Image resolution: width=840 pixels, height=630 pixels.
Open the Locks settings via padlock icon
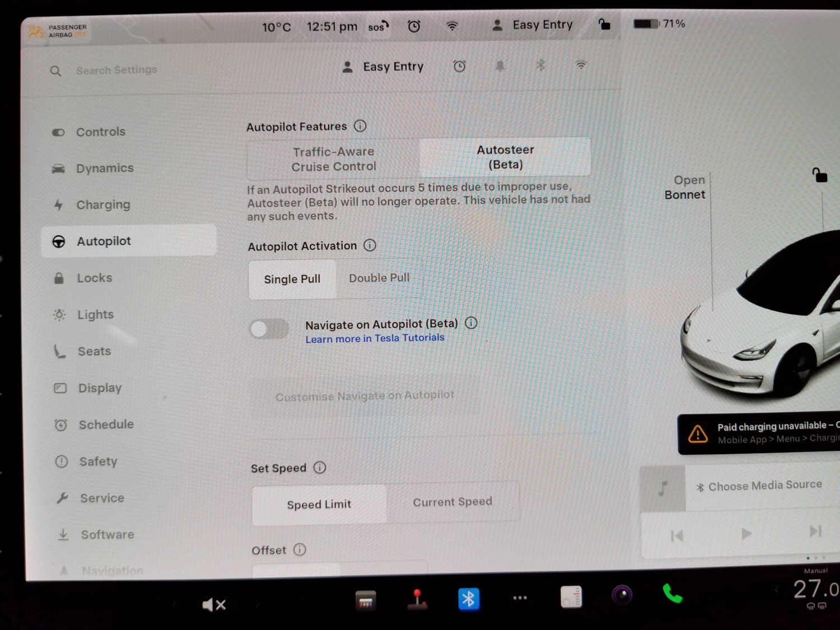(58, 278)
